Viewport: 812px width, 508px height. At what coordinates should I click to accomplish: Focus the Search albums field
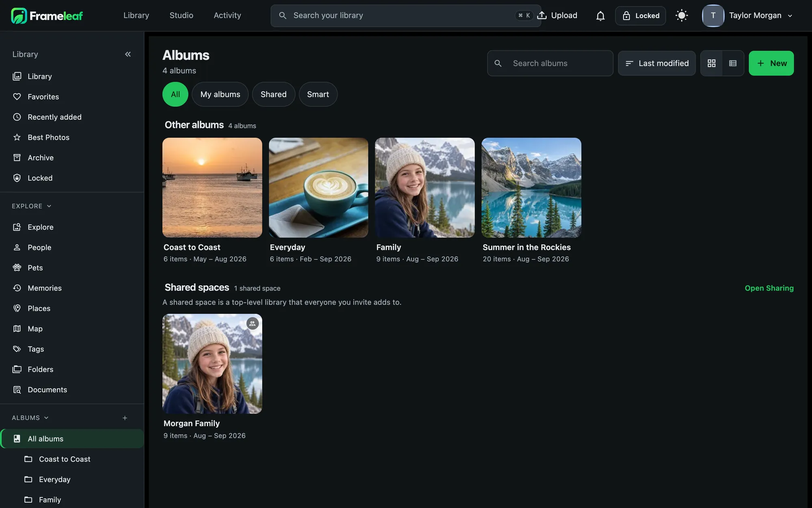(550, 63)
